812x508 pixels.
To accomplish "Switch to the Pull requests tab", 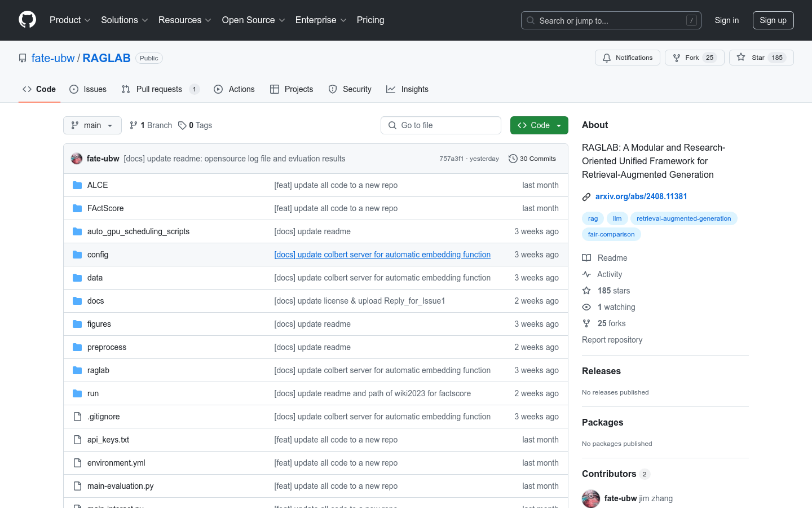I will pyautogui.click(x=160, y=89).
